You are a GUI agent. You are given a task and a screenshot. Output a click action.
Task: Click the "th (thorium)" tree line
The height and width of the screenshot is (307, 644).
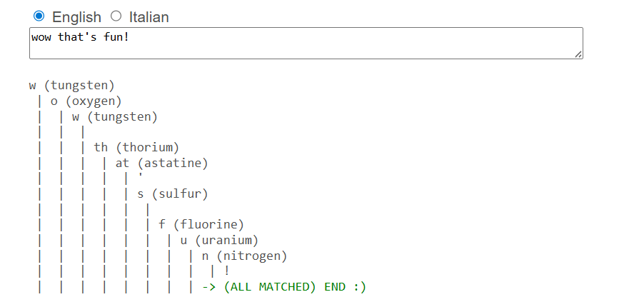click(x=136, y=148)
